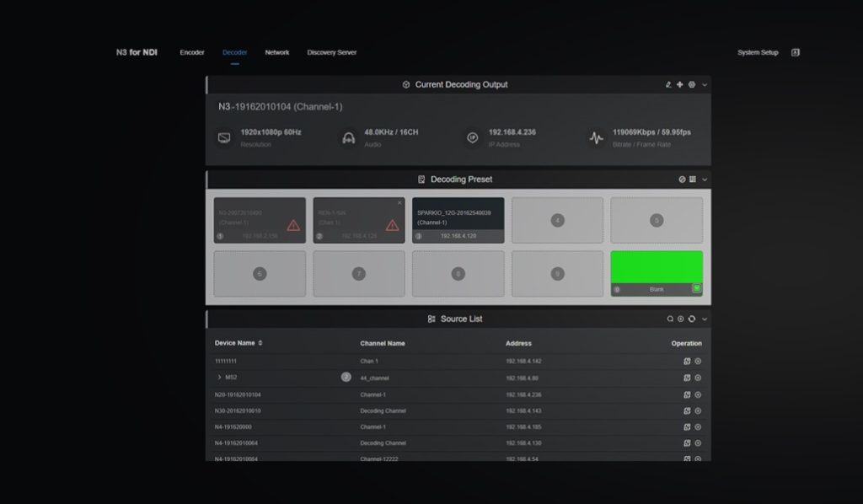Screen dimensions: 863x504
Task: Switch to the Encoder tab
Action: 192,52
